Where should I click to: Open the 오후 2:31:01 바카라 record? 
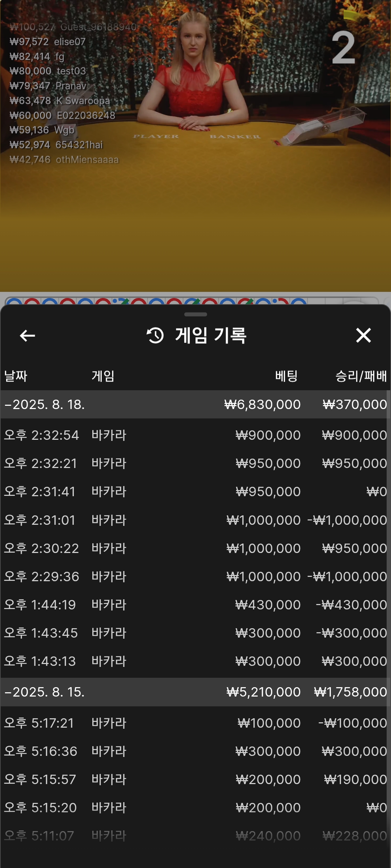[195, 520]
